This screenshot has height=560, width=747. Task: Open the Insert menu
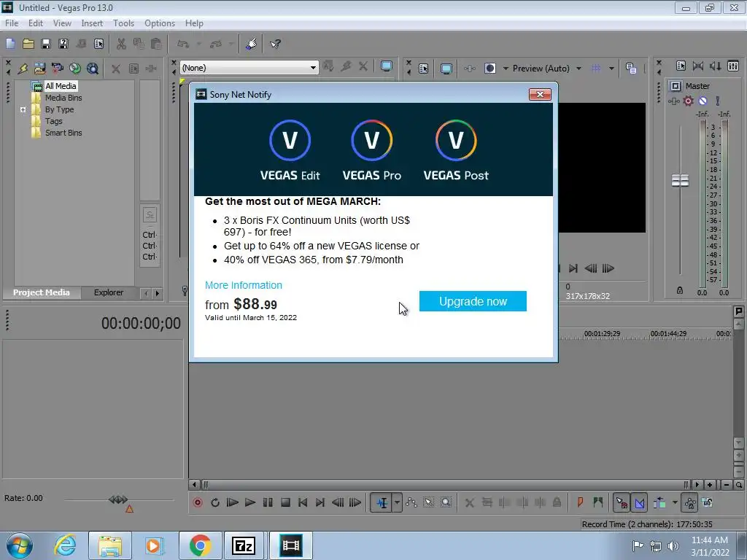pos(92,23)
